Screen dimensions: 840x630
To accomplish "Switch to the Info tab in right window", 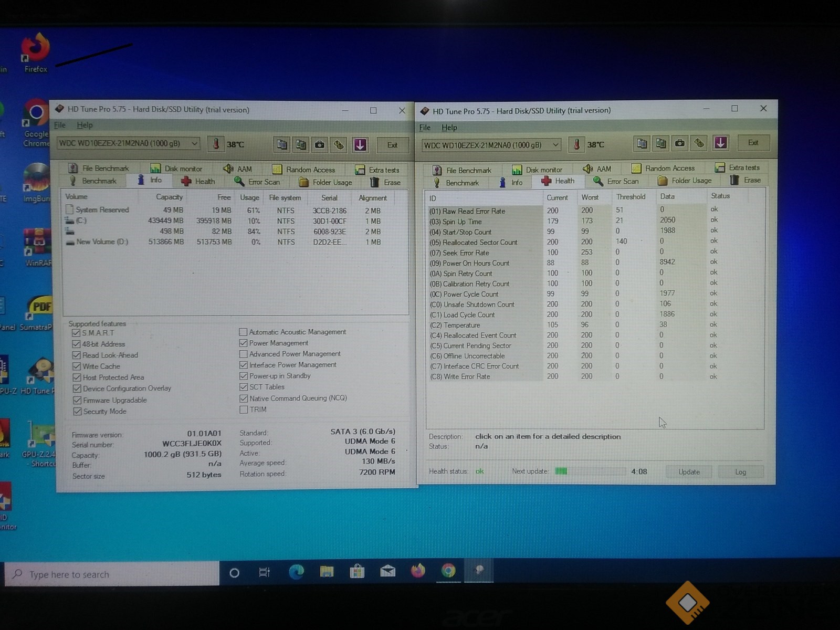I will coord(511,182).
